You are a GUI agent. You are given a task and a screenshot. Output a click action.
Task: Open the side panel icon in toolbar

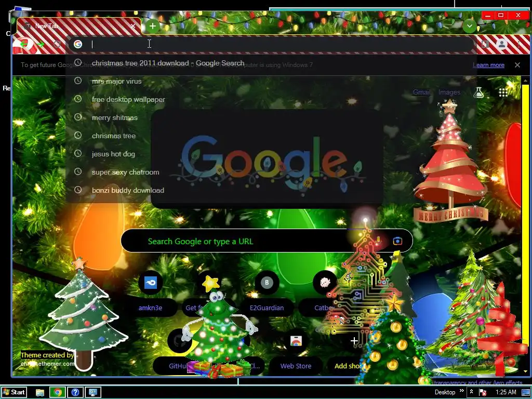pyautogui.click(x=485, y=44)
